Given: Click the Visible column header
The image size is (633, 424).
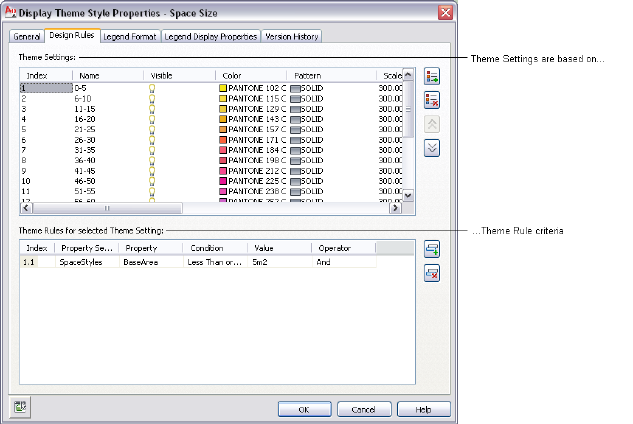Looking at the screenshot, I should 179,76.
